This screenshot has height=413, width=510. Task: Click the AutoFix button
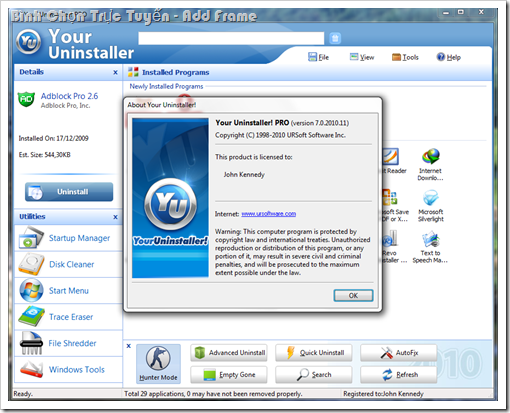(398, 353)
